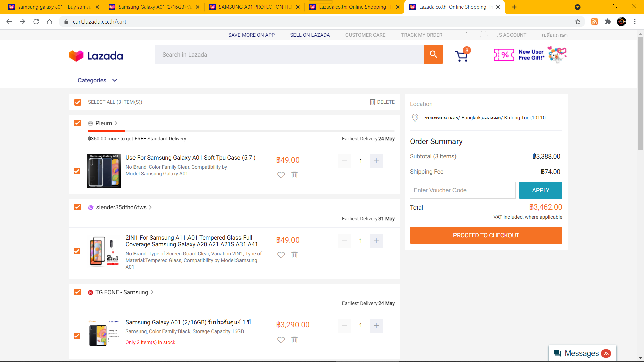The width and height of the screenshot is (644, 362).
Task: Open the TG FONE - Samsung shop link
Action: click(121, 292)
